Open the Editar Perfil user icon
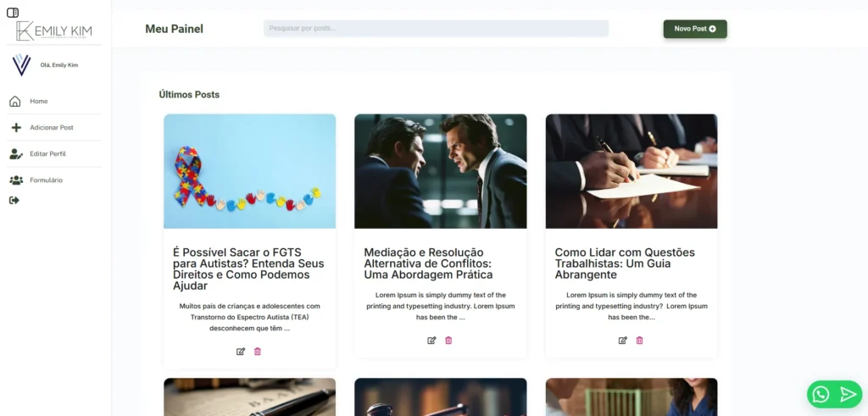 point(16,154)
